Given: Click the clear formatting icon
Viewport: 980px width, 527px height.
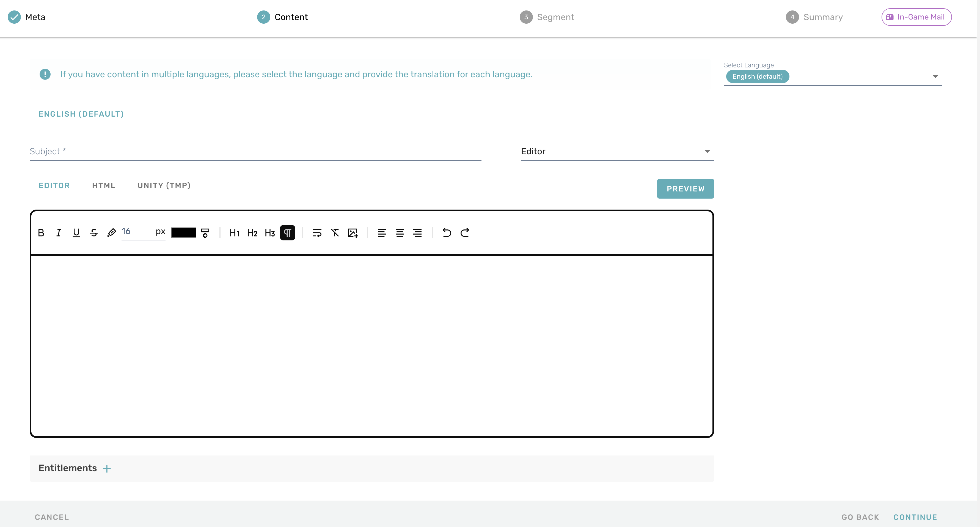Looking at the screenshot, I should tap(335, 233).
